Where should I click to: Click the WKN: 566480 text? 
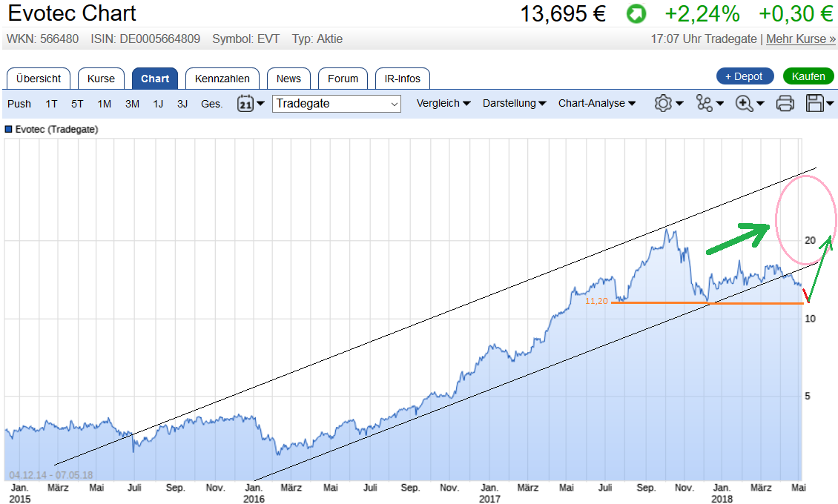tap(42, 39)
